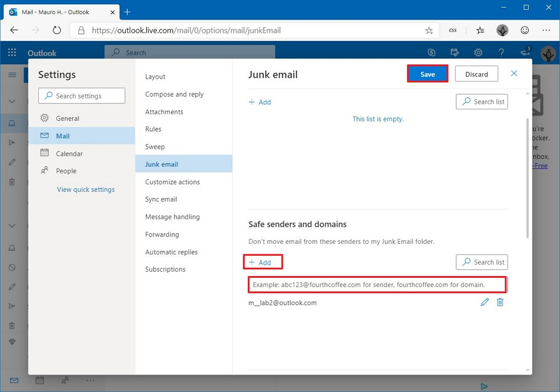Close the Settings dialog with X
The image size is (560, 392).
514,74
